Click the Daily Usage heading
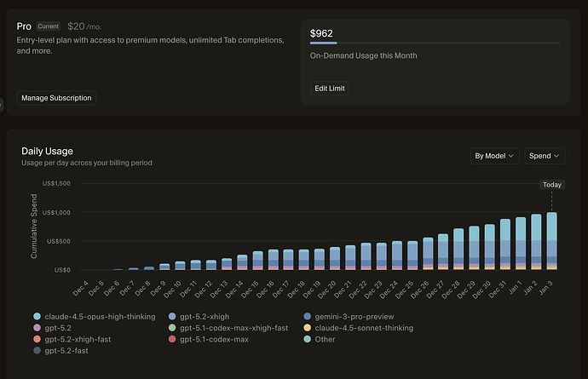588x379 pixels. pyautogui.click(x=47, y=151)
